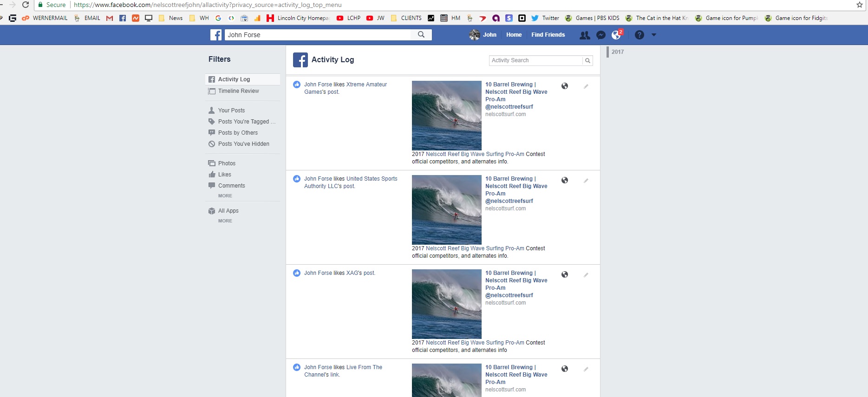Open friend requests icon
This screenshot has width=868, height=397.
click(x=585, y=35)
